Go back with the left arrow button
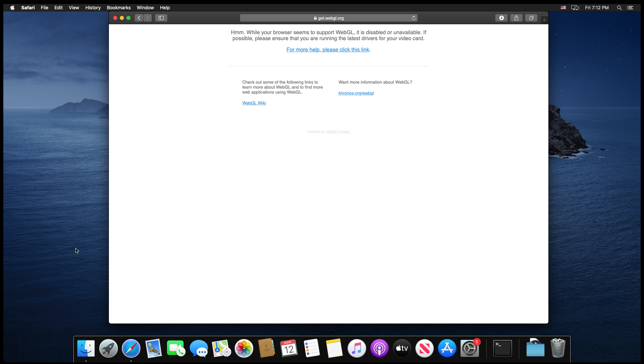Screen dimensions: 644x364 139,18
